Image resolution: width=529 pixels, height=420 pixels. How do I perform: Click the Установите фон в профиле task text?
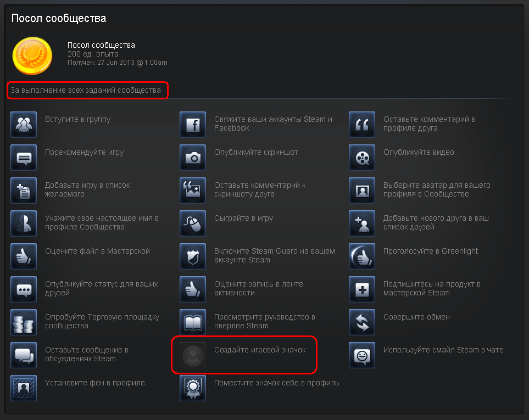[95, 383]
